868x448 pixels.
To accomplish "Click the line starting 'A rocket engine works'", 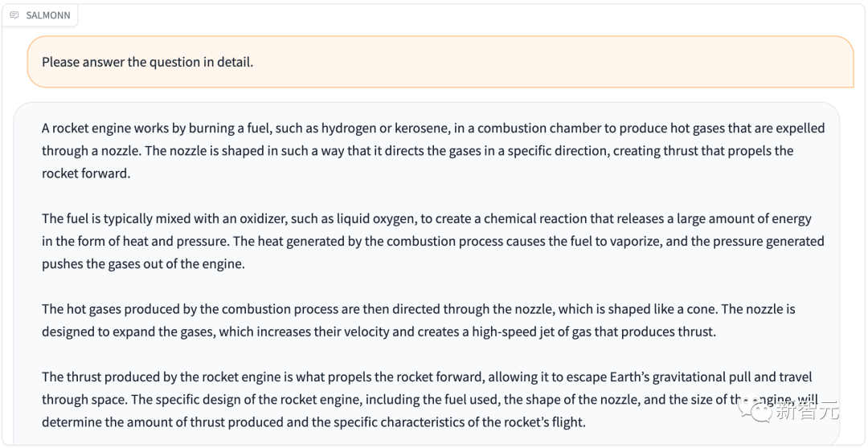I will [433, 128].
